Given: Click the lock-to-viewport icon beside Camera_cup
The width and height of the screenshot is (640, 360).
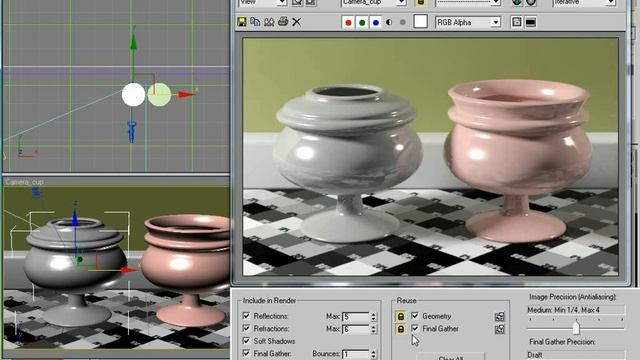Looking at the screenshot, I should click(x=420, y=2).
